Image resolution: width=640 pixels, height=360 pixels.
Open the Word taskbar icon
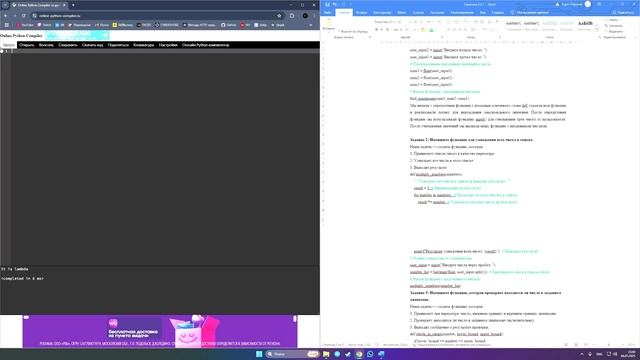coord(381,354)
